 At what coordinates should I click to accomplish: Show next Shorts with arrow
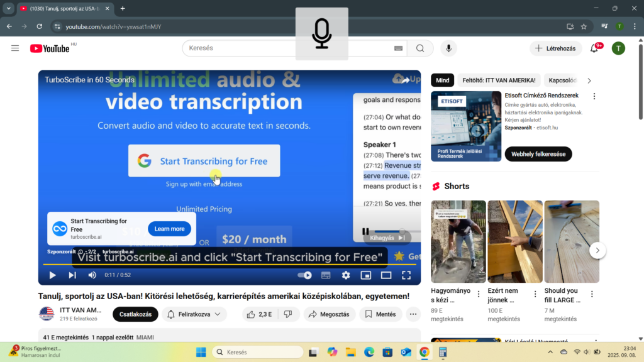[597, 250]
